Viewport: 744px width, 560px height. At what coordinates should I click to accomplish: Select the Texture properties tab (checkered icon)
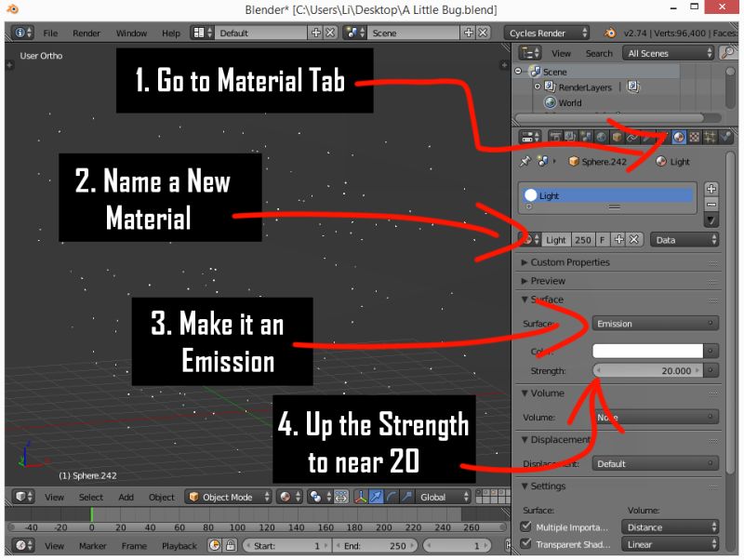(x=697, y=137)
